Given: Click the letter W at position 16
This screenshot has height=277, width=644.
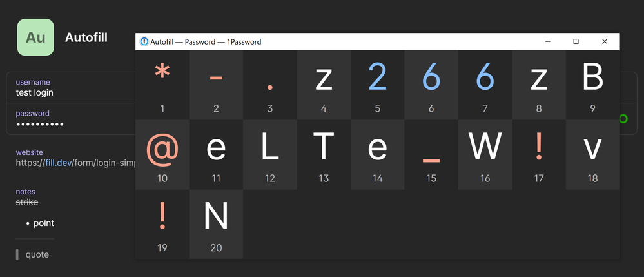Looking at the screenshot, I should (485, 154).
